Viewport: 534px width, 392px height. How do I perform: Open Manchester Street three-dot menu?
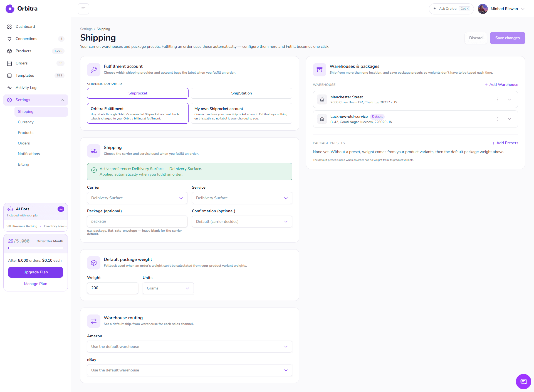[497, 99]
